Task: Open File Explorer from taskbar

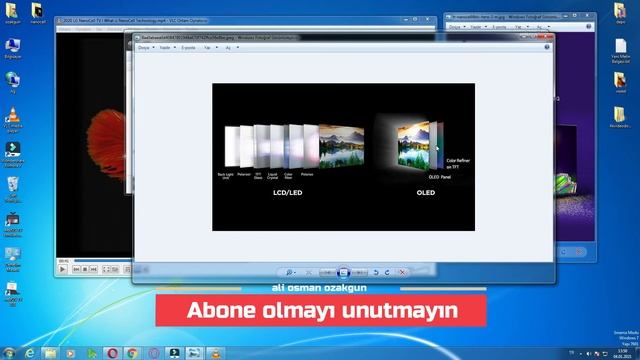Action: tap(50, 353)
